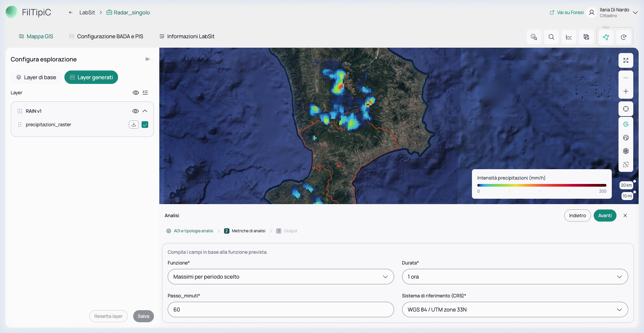This screenshot has height=333, width=644.
Task: Open the 3D cube view tool
Action: pyautogui.click(x=586, y=37)
